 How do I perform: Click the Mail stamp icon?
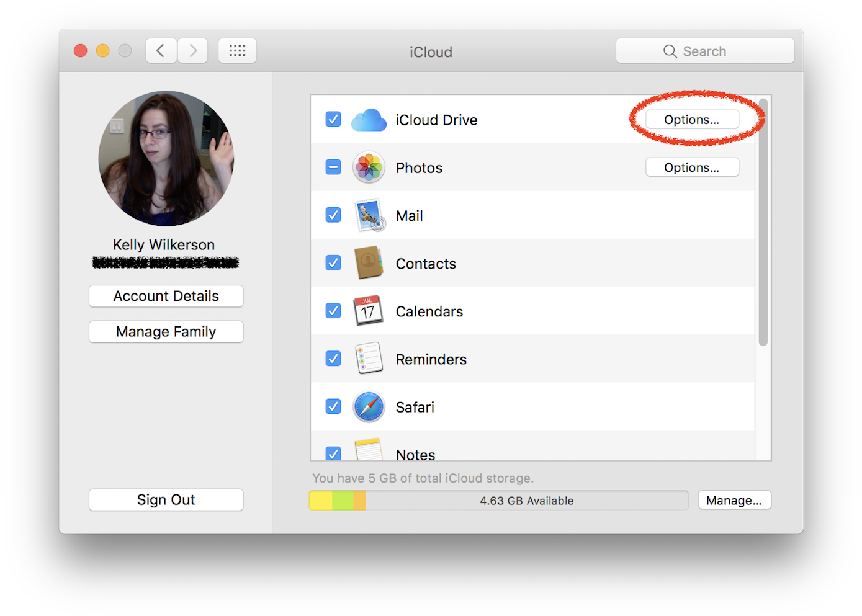click(x=369, y=215)
